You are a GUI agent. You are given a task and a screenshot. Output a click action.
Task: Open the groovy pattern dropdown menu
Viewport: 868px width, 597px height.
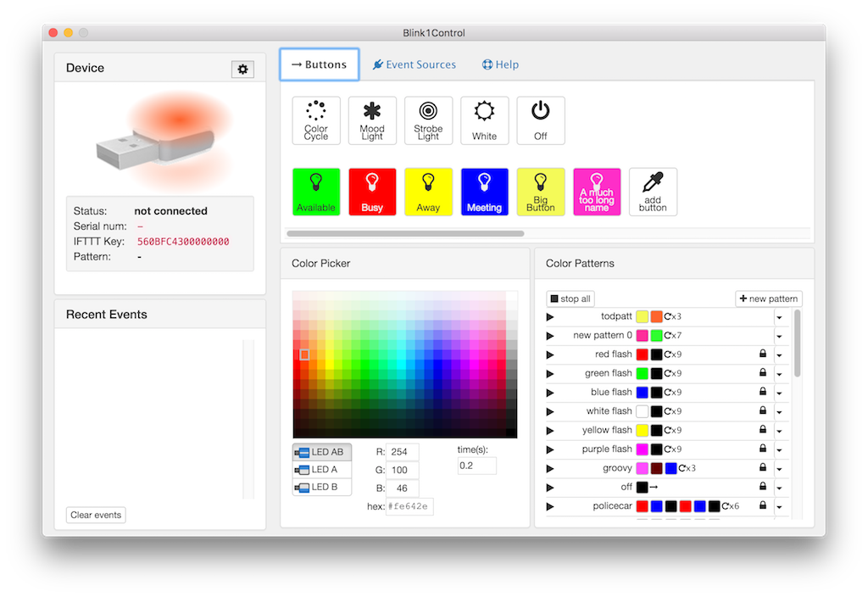780,469
